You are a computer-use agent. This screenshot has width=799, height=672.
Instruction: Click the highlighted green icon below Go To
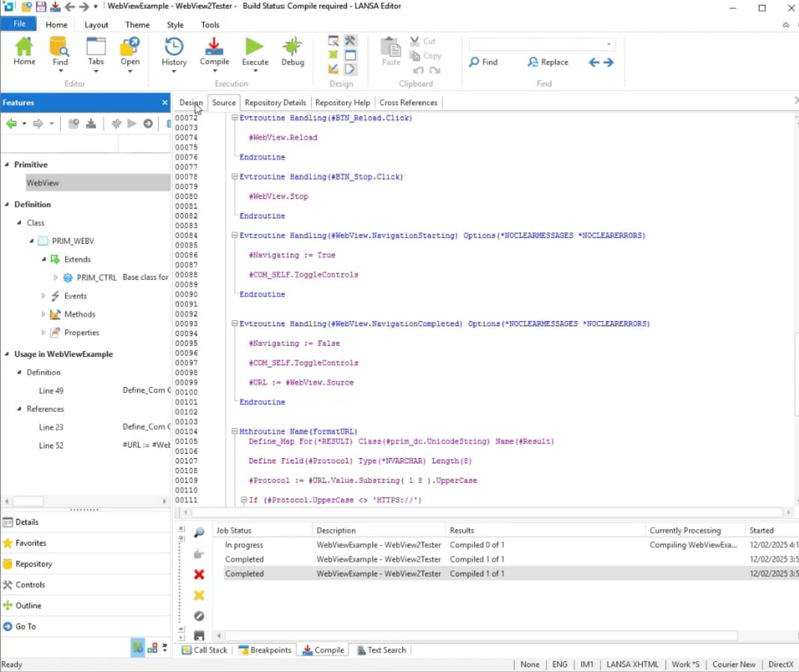click(137, 647)
